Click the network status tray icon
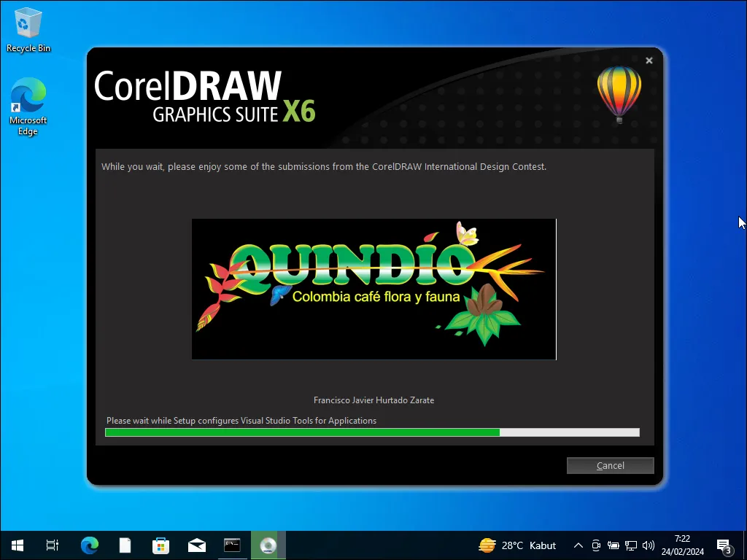The image size is (747, 560). pyautogui.click(x=630, y=545)
